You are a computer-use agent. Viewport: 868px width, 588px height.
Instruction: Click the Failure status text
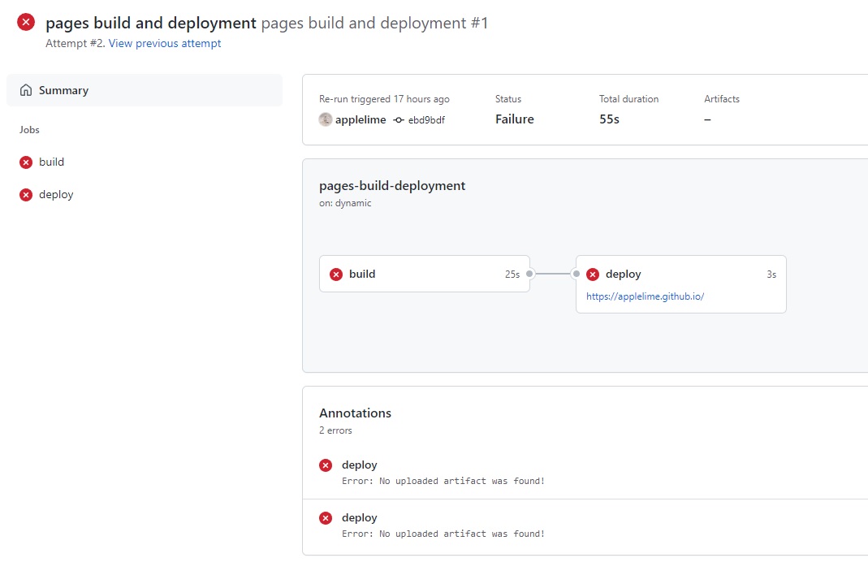514,119
